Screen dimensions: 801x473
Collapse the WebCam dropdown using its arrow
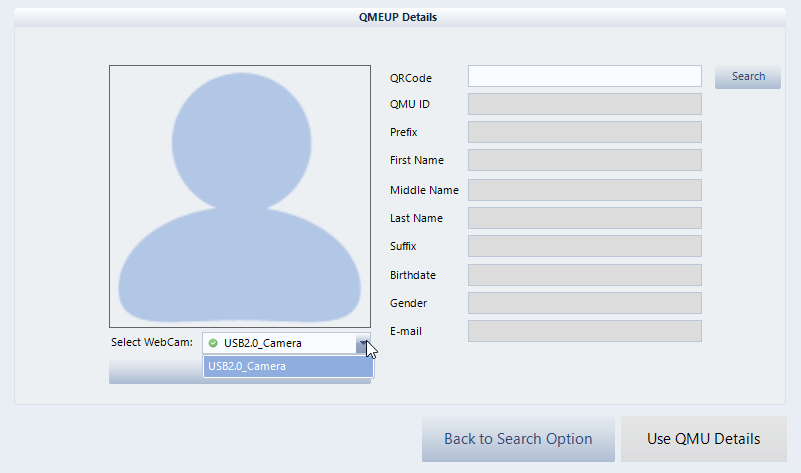pyautogui.click(x=363, y=343)
